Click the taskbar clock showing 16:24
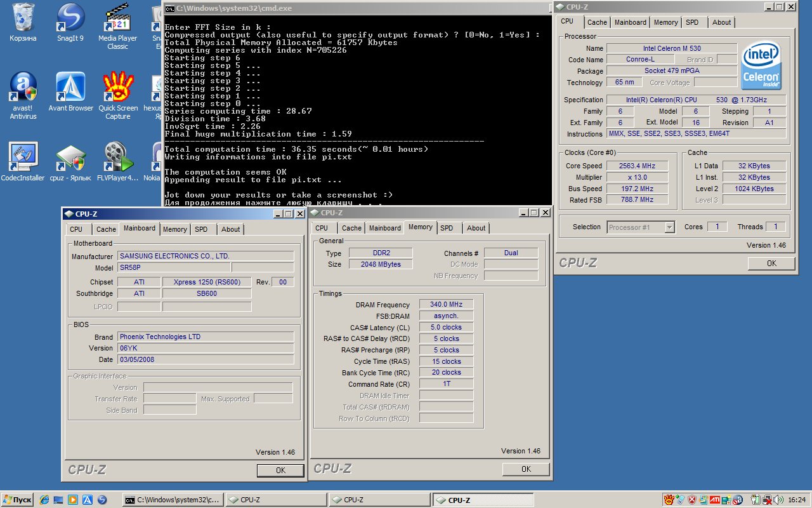This screenshot has width=812, height=508. tap(797, 500)
